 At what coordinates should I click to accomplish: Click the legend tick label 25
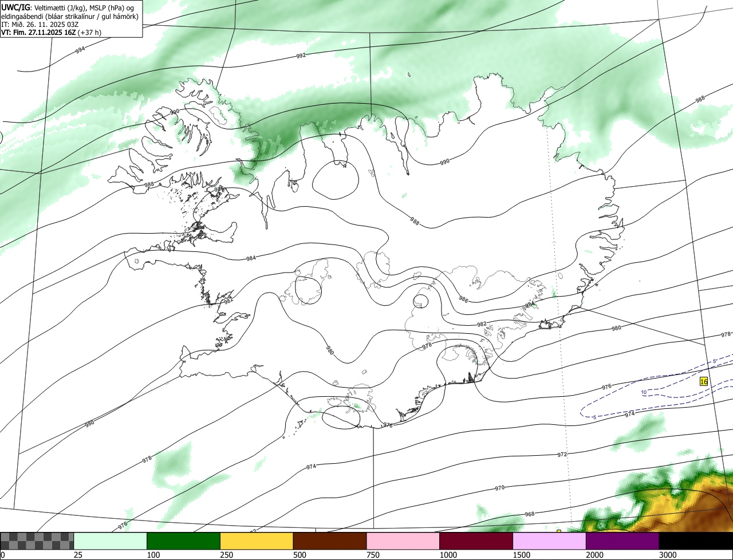click(78, 555)
